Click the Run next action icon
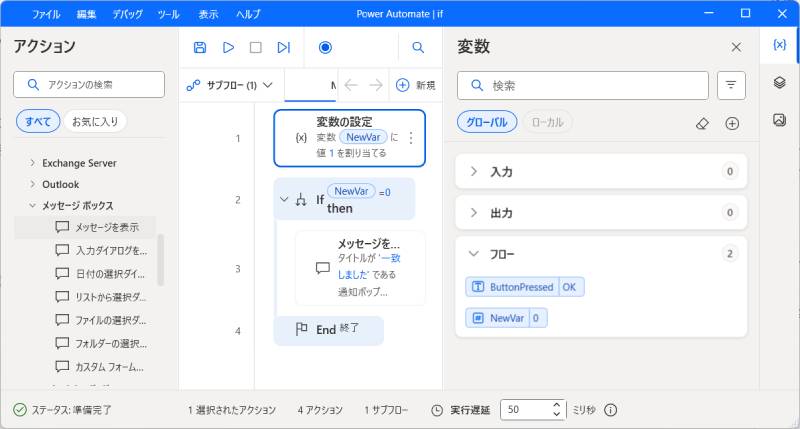The height and width of the screenshot is (429, 800). pyautogui.click(x=283, y=47)
